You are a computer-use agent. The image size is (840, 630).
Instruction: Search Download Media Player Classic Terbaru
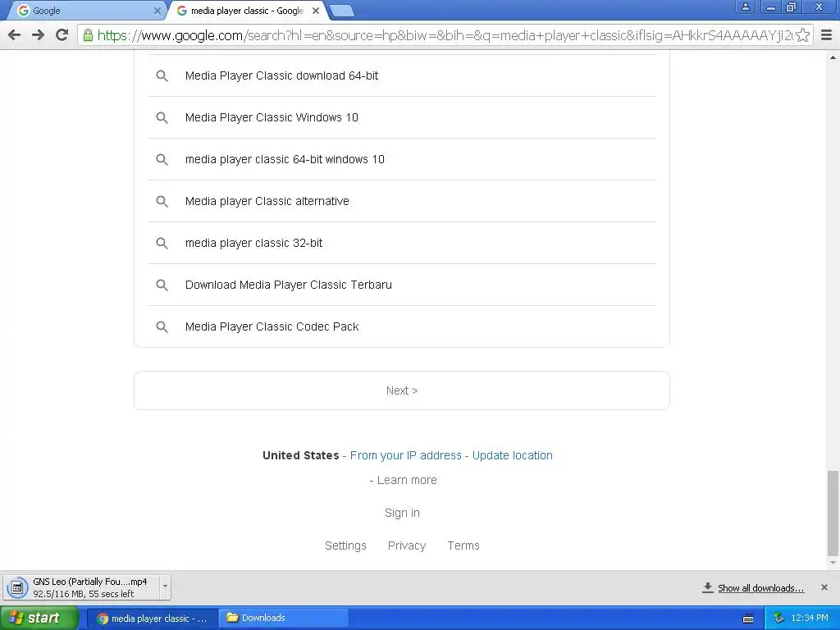402,285
